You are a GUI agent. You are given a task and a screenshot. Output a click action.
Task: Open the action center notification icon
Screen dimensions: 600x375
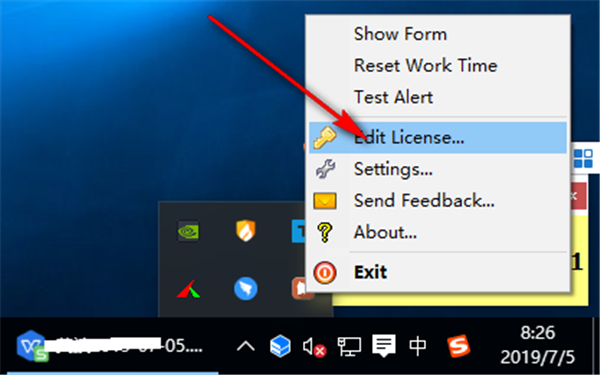[x=384, y=346]
